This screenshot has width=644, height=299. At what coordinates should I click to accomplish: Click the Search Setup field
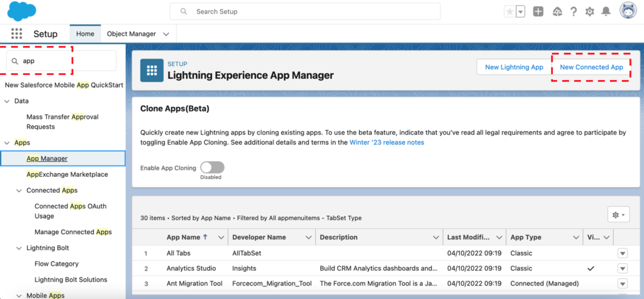tap(305, 11)
